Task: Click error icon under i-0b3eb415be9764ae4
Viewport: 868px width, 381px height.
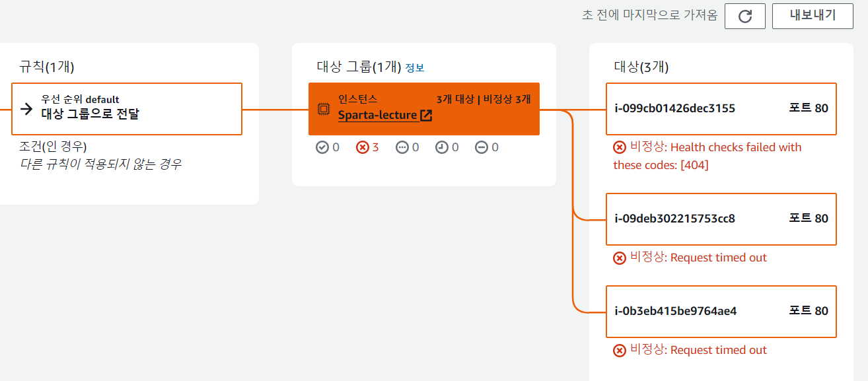Action: coord(620,351)
